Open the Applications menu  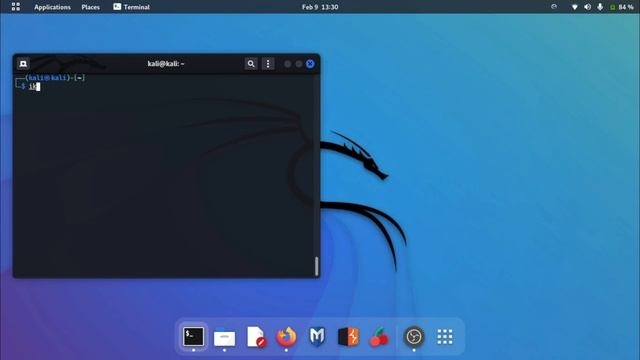tap(52, 7)
